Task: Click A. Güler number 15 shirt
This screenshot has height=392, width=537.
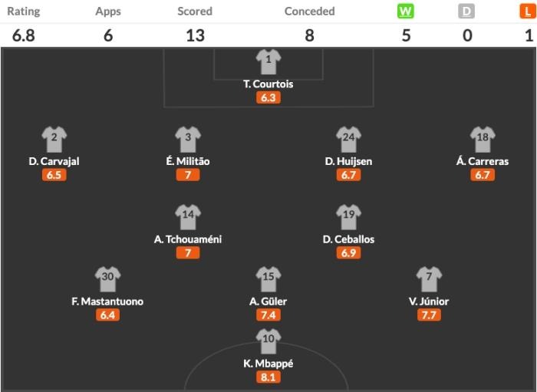Action: coord(268,279)
